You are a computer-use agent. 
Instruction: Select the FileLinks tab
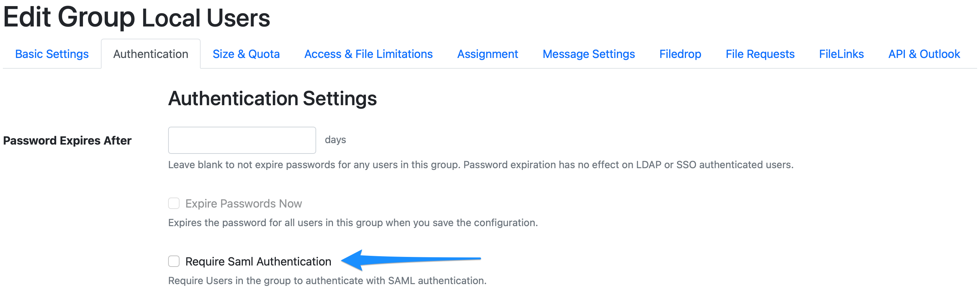pyautogui.click(x=841, y=54)
